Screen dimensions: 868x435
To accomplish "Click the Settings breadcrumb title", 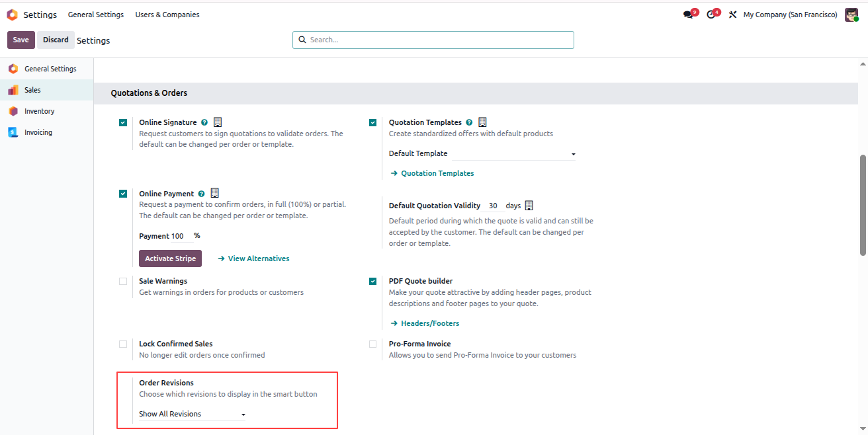I will tap(93, 40).
